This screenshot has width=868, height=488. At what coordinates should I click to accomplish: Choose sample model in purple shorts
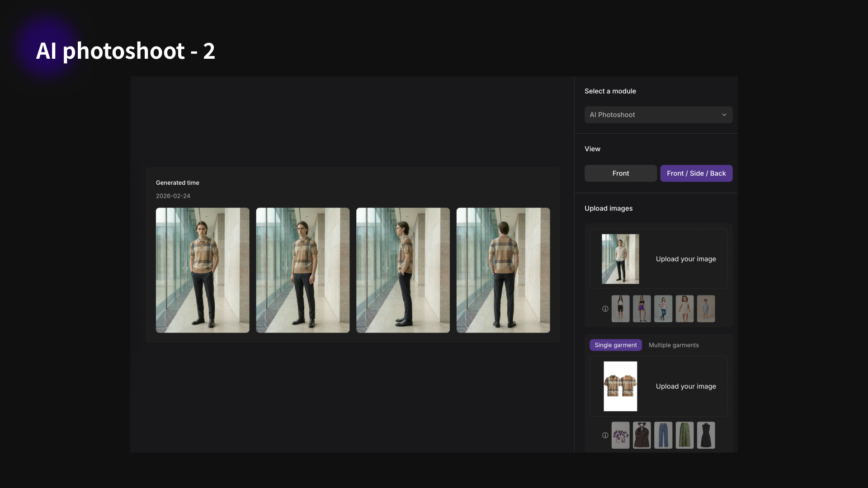pyautogui.click(x=642, y=309)
